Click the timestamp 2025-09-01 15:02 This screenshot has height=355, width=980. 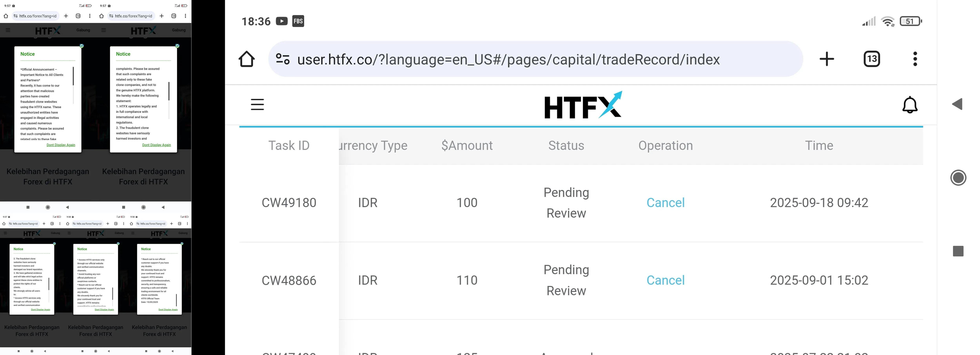point(819,280)
